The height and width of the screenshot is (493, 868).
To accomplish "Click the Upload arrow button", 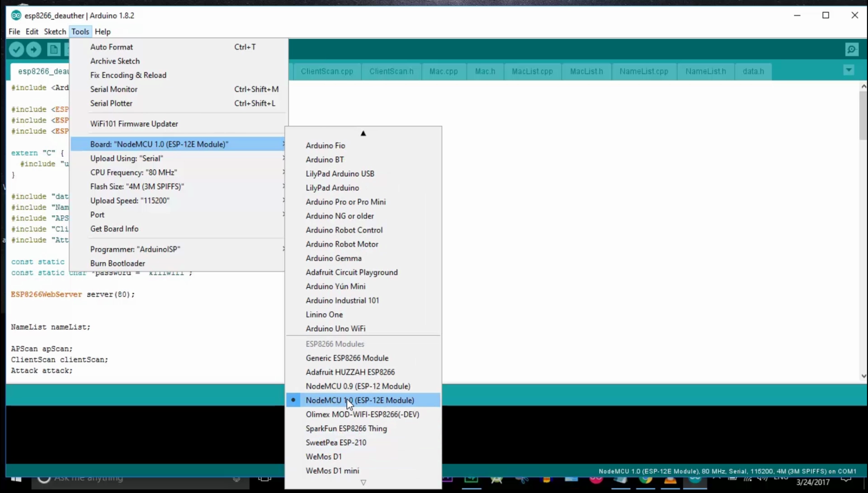I will 33,49.
